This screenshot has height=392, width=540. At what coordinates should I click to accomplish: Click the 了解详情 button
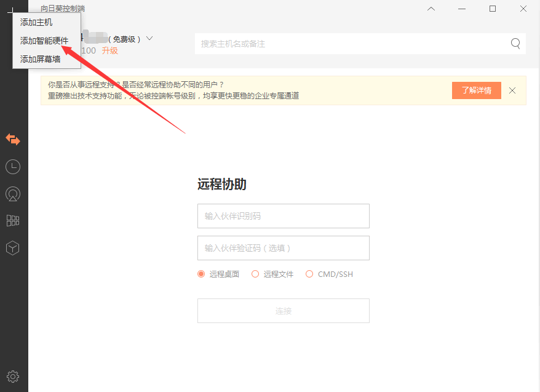point(477,90)
